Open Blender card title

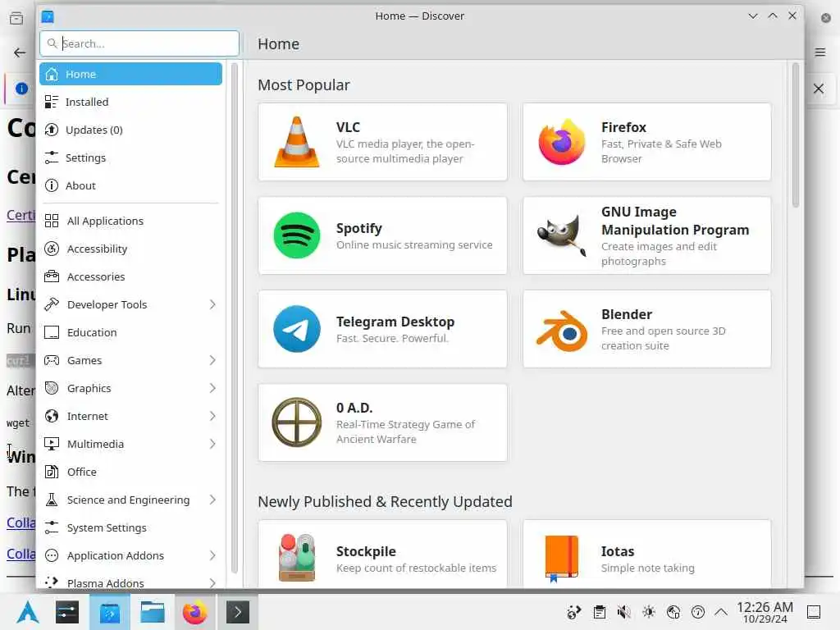(626, 314)
